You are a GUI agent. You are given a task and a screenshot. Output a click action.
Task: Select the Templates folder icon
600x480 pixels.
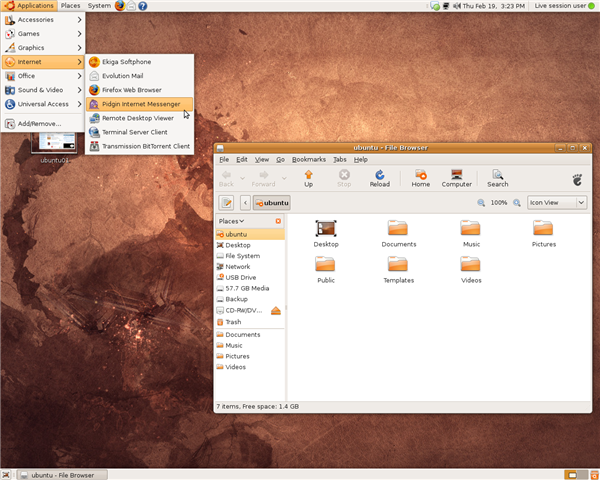[398, 264]
